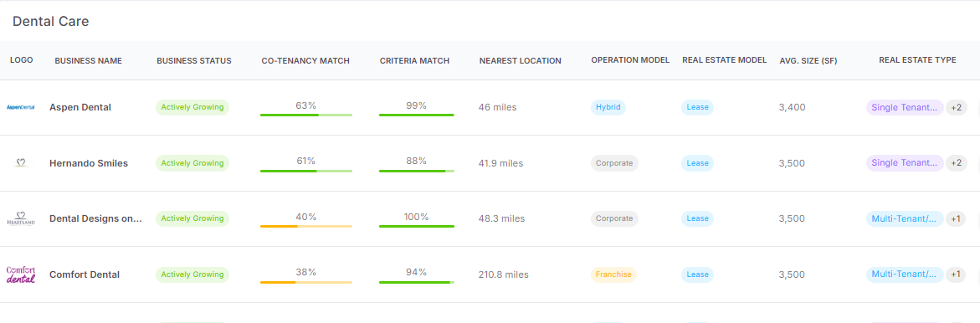Click Comfort Dental's Lease tag

[x=697, y=274]
